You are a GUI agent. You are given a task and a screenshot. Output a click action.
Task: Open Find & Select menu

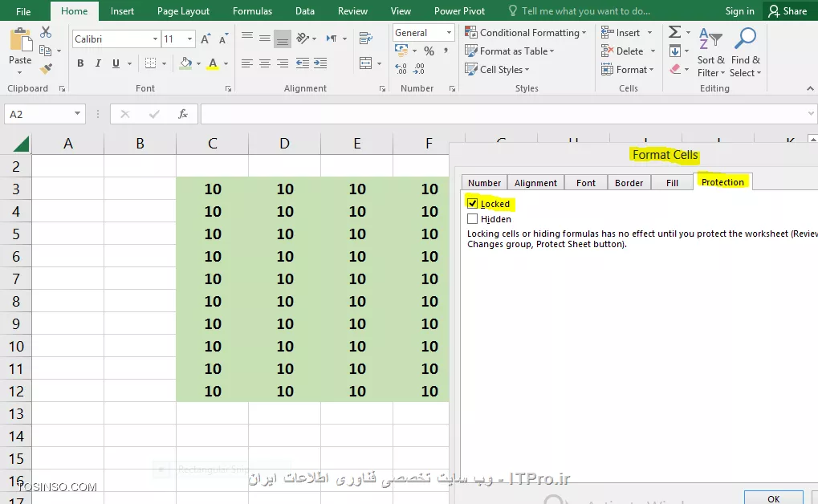coord(746,54)
